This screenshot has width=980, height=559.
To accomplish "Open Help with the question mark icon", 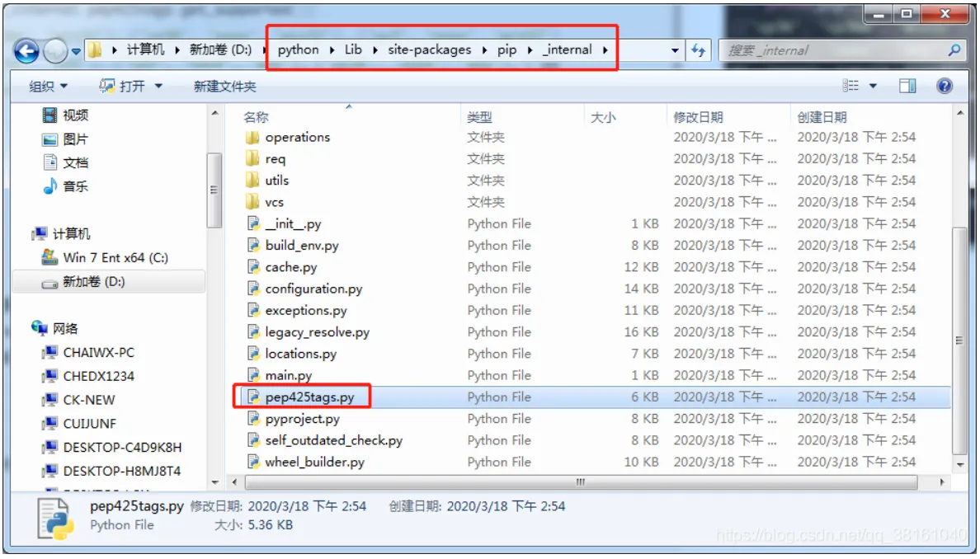I will (945, 86).
